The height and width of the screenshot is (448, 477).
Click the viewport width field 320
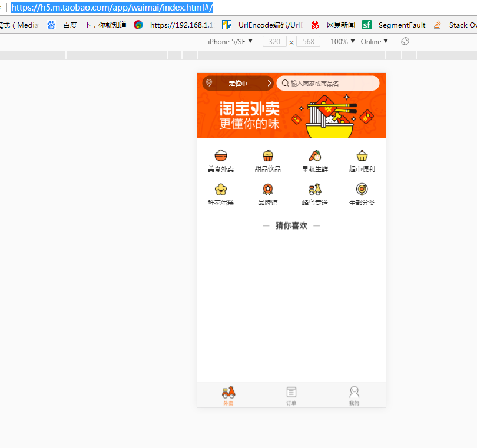pyautogui.click(x=274, y=41)
